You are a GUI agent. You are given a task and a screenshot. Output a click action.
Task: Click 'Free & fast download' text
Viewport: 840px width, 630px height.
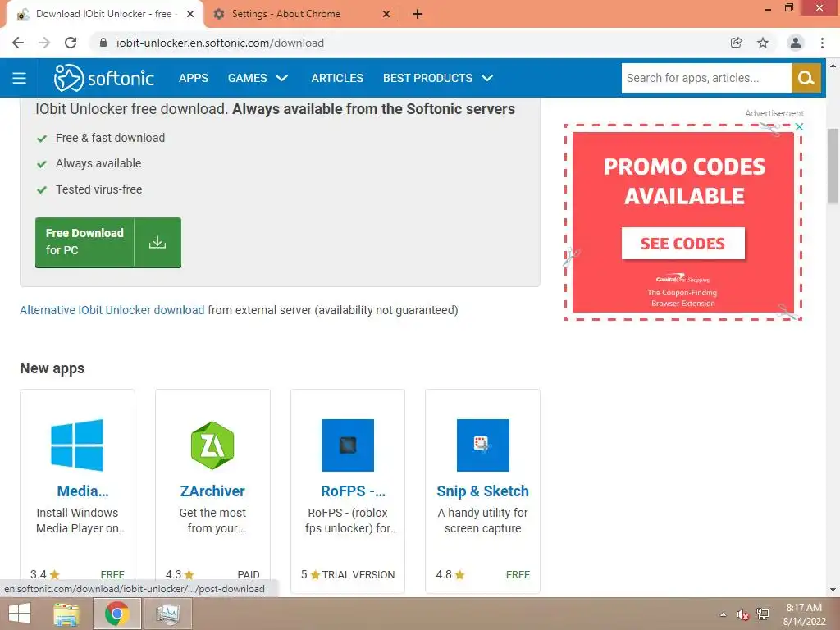111,138
